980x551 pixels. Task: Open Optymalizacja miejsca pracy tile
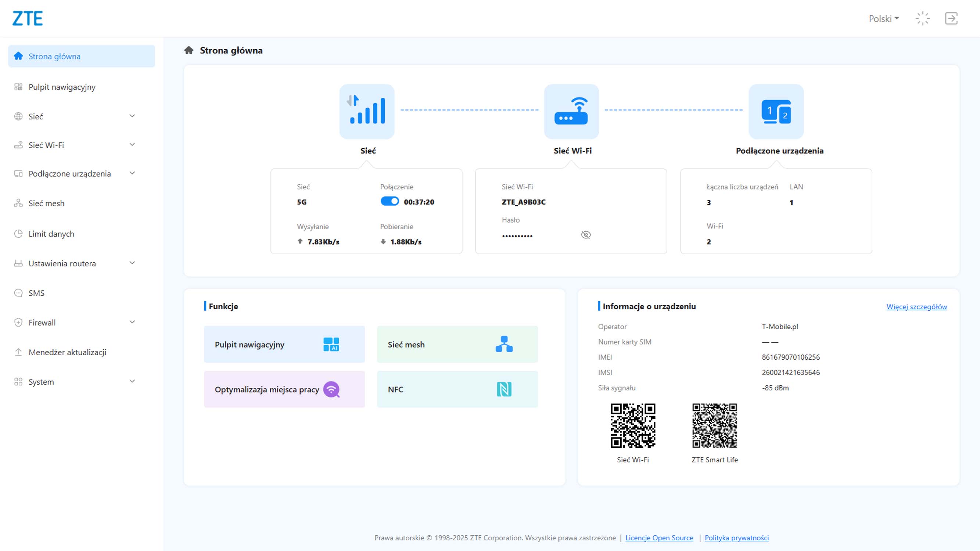click(284, 389)
